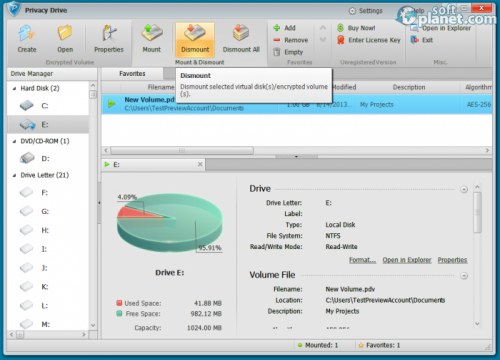The height and width of the screenshot is (360, 500).
Task: Select drive letter G:
Action: point(48,211)
